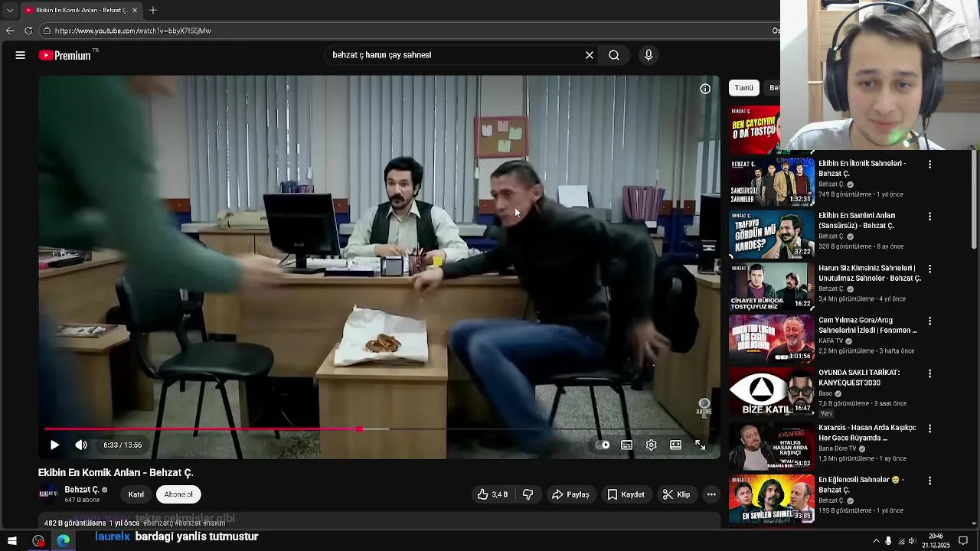The width and height of the screenshot is (980, 551).
Task: Open options for OYUNDA SAKLI TARİKAT video
Action: coord(930,373)
